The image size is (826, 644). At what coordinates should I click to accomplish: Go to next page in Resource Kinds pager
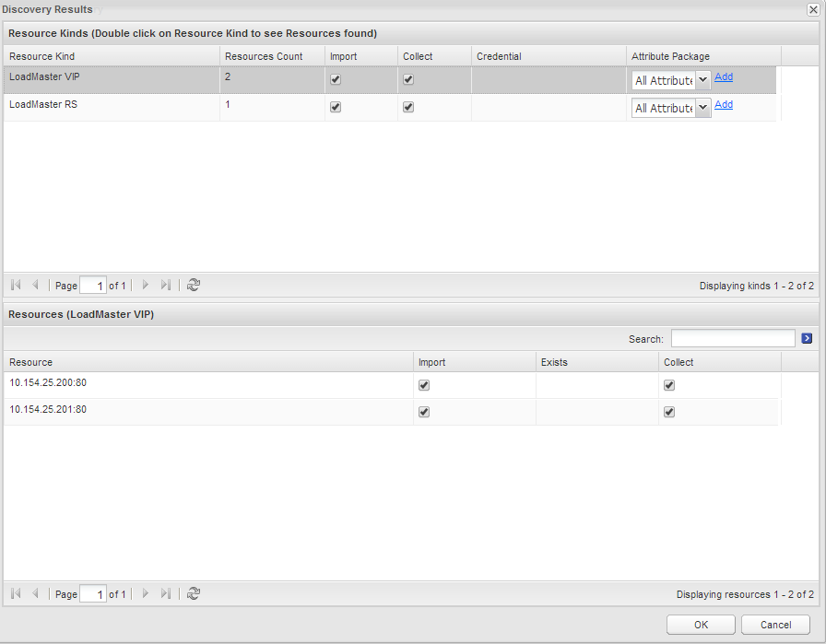tap(146, 285)
